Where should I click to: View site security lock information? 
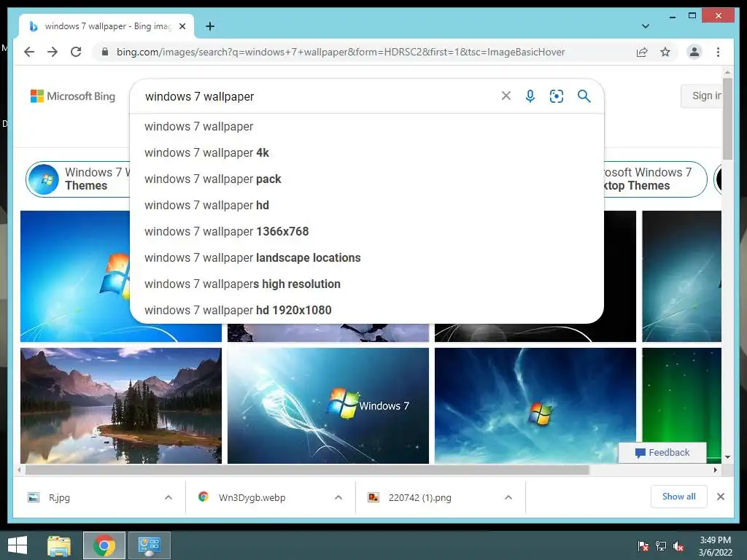105,52
